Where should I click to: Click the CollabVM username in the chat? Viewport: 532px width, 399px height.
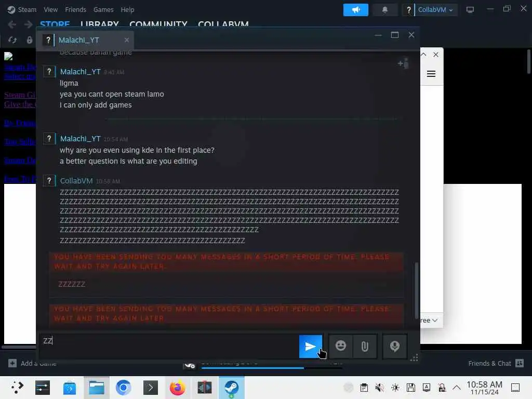tap(76, 181)
